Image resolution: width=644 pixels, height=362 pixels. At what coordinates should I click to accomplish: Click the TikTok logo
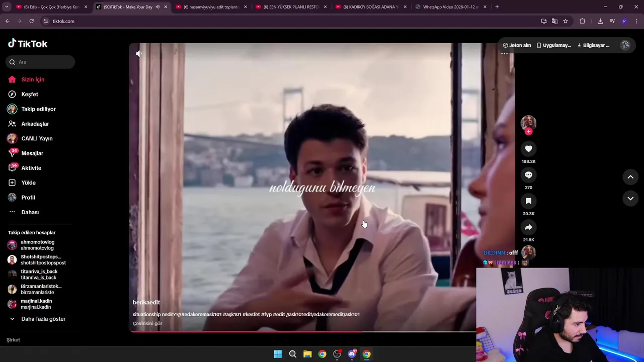click(x=28, y=44)
